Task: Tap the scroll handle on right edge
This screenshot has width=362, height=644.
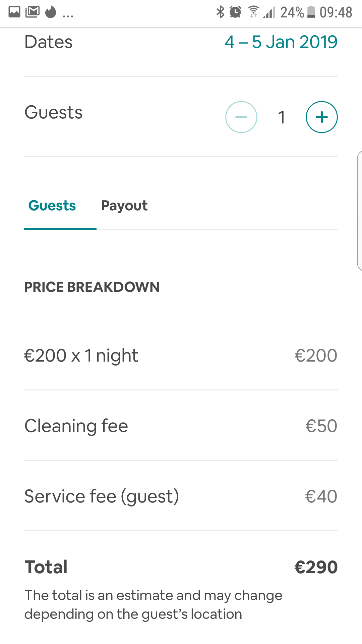Action: (359, 211)
